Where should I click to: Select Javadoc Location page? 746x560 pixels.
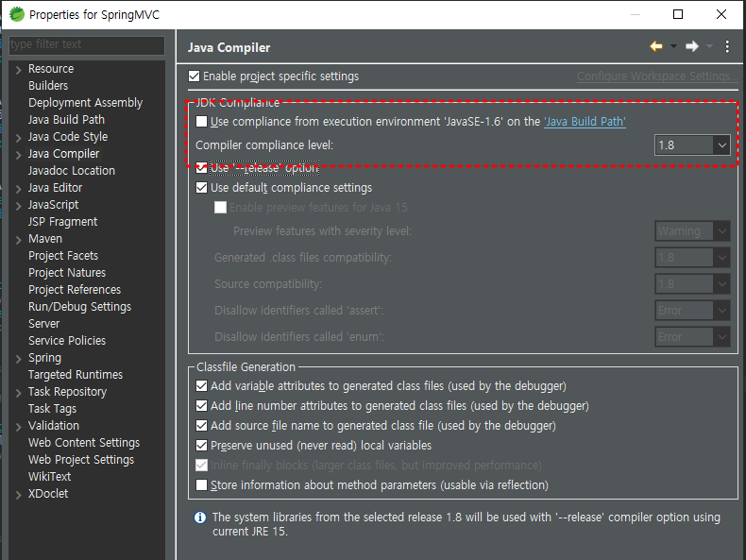[x=72, y=171]
